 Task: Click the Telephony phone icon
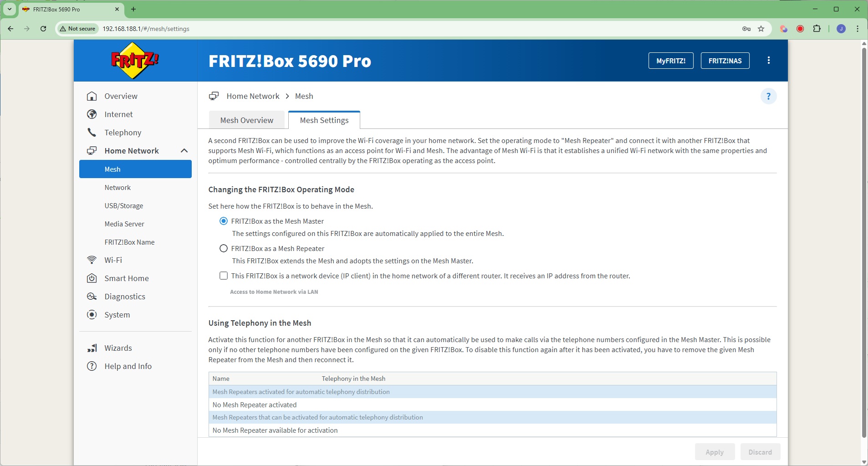92,133
